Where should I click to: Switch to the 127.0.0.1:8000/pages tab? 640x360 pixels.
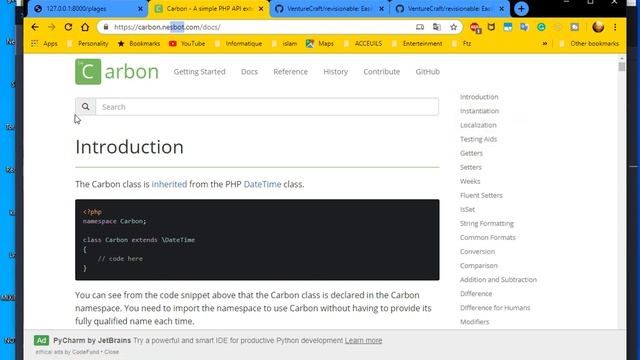pos(88,9)
